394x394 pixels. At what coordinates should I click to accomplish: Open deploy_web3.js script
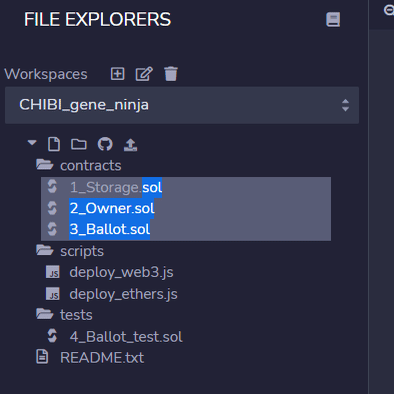(x=121, y=273)
